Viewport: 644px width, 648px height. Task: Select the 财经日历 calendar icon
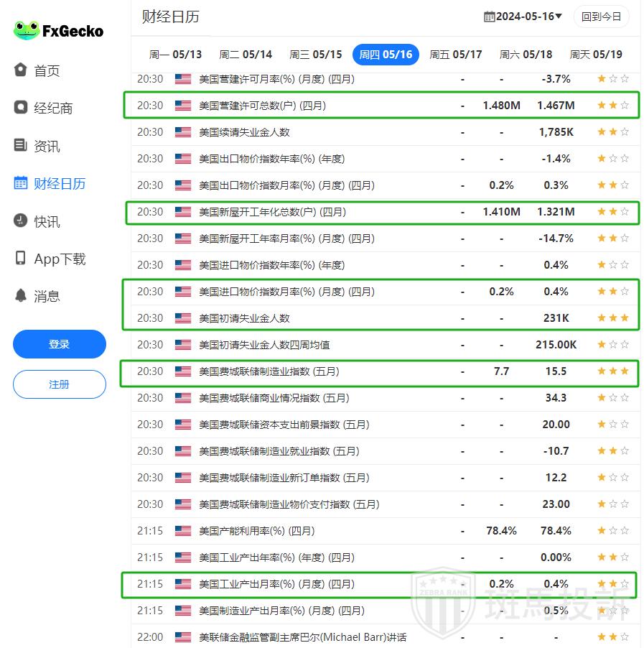coord(21,183)
